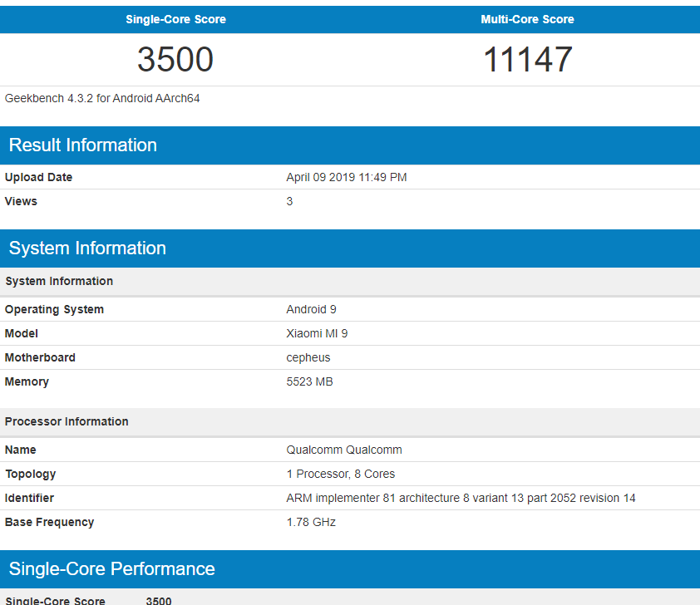Select the 5523 MB memory value

[x=309, y=381]
